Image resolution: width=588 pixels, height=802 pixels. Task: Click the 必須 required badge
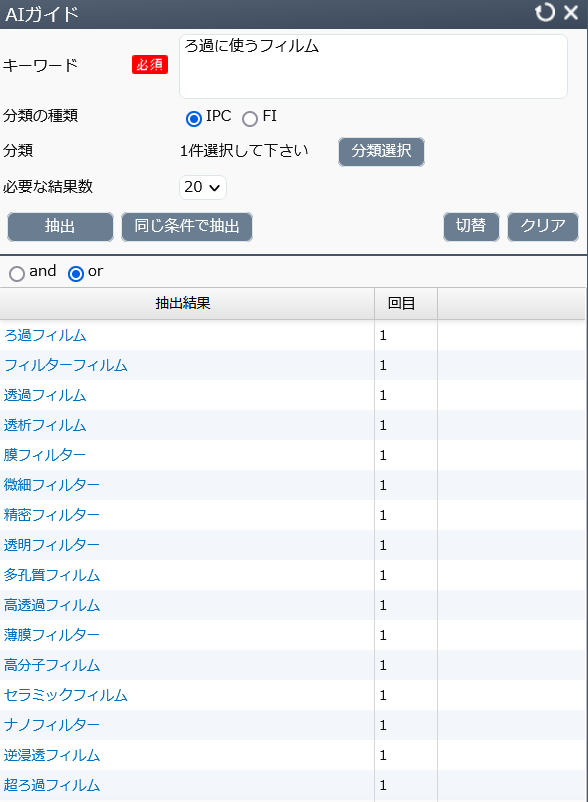click(150, 65)
